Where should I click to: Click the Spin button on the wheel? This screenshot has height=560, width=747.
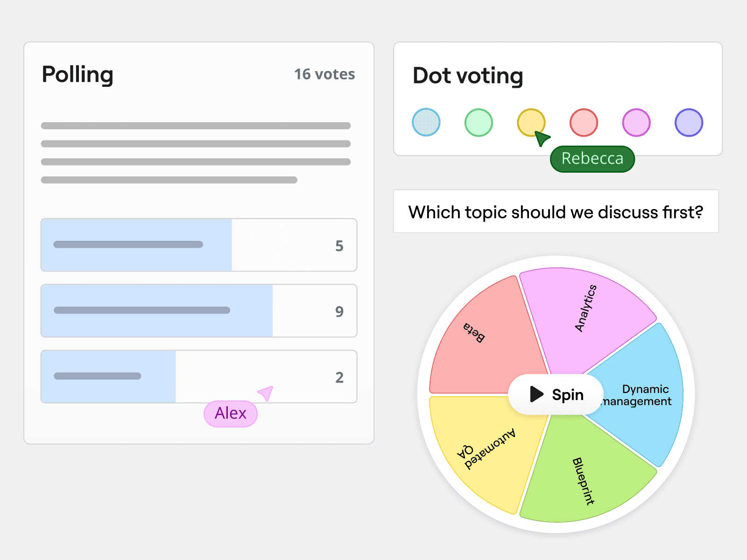pos(556,394)
